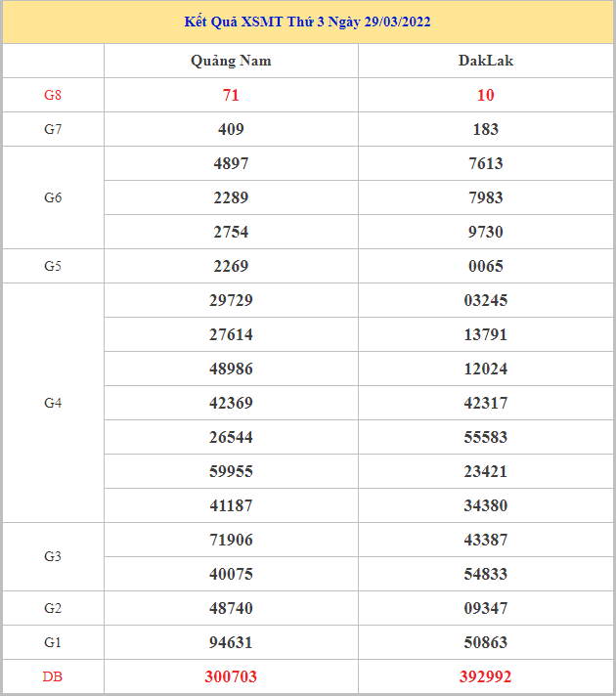Select DakLak G5 number 0065
Screen dimensions: 616x696
tap(485, 266)
